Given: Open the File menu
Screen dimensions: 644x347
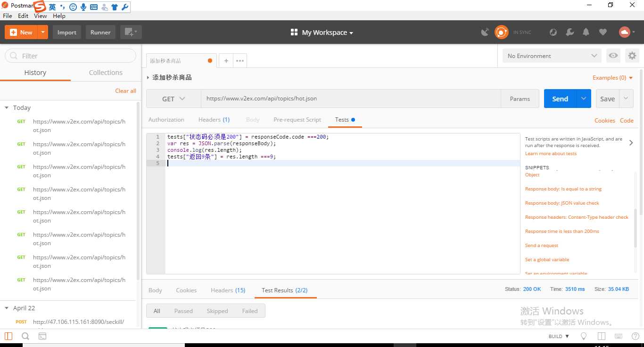Looking at the screenshot, I should (8, 16).
